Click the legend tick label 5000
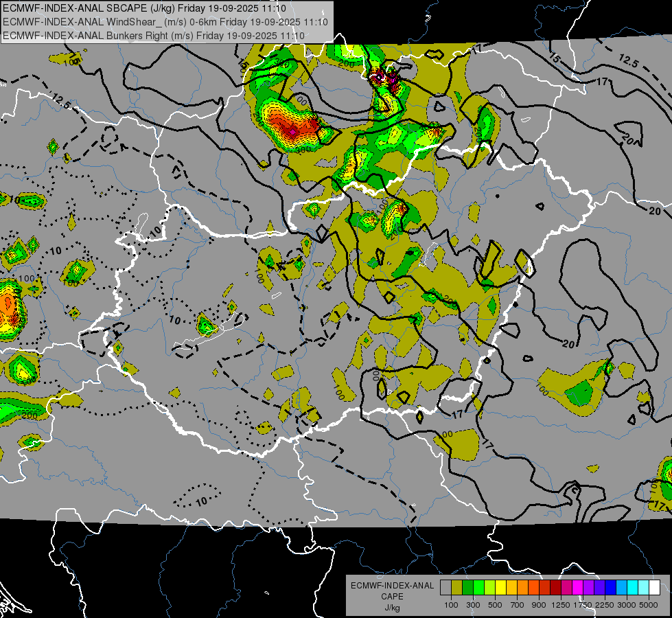 click(649, 605)
